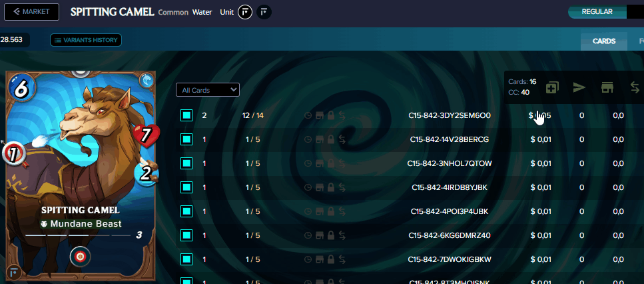Click the transfer arrows icon in toolbar
Viewport: 644px width, 284px height.
pos(635,87)
